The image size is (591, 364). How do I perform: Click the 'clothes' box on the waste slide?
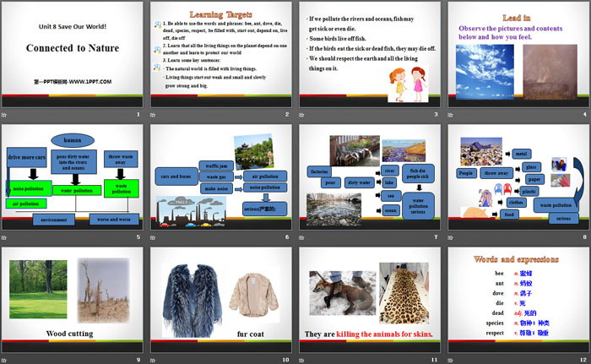tap(518, 202)
